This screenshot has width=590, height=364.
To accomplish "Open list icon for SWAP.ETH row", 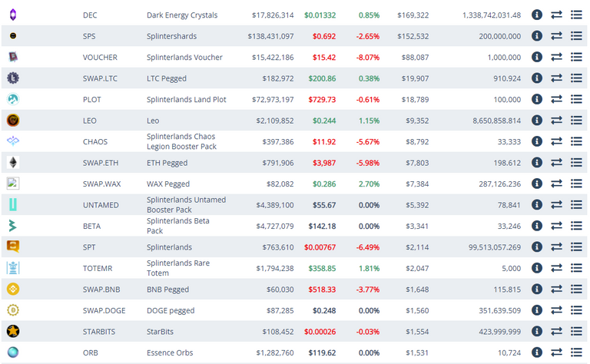I will click(x=576, y=163).
